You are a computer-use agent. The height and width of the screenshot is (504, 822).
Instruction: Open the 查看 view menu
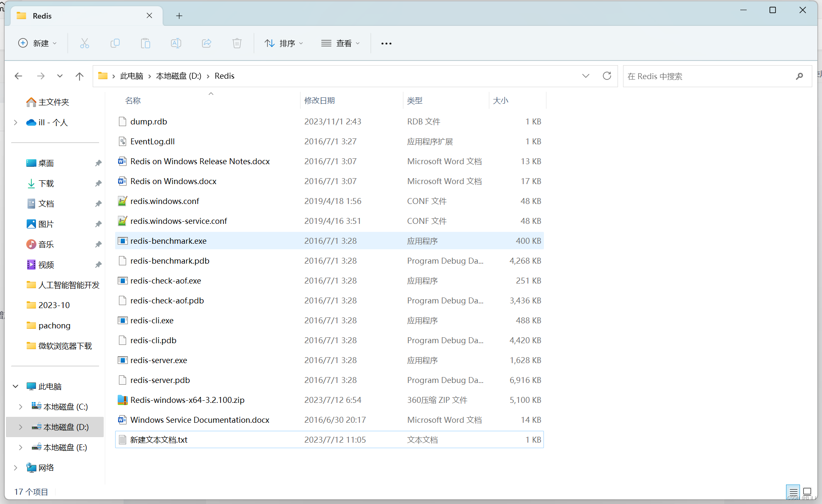click(340, 43)
